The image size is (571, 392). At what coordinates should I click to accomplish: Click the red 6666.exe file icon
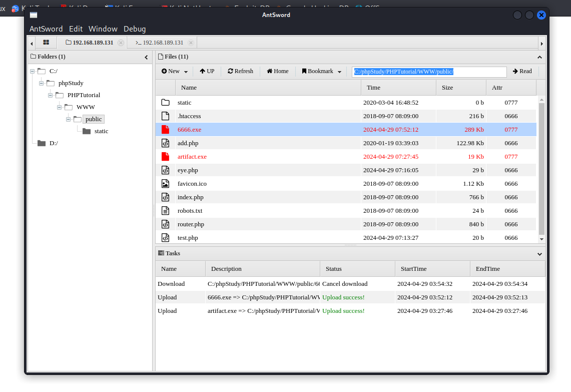click(165, 129)
